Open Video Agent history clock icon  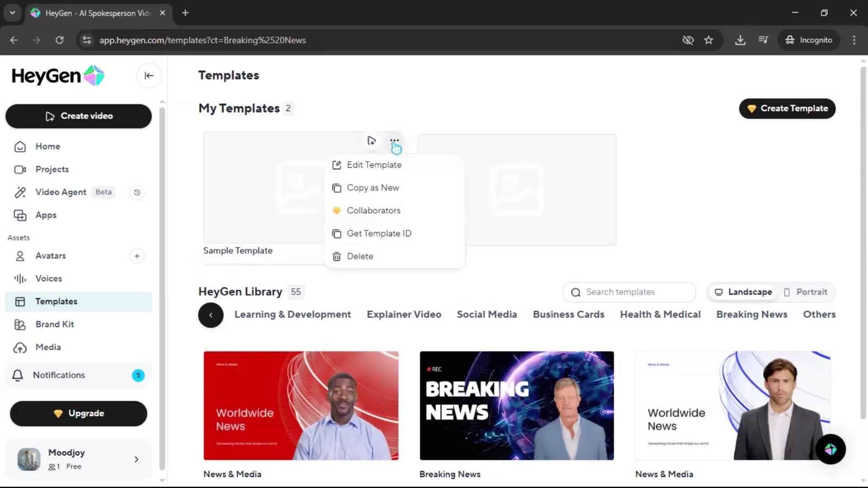pyautogui.click(x=137, y=192)
